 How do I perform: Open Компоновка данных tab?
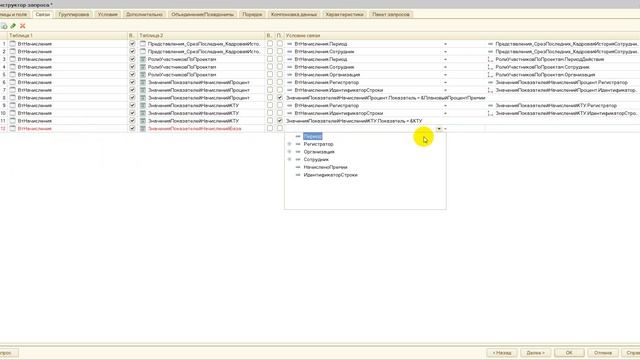tap(294, 14)
